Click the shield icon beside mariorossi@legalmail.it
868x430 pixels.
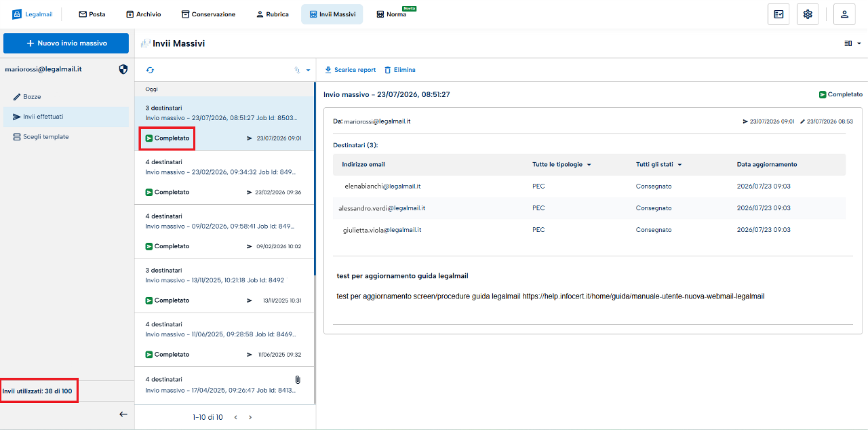(x=123, y=69)
